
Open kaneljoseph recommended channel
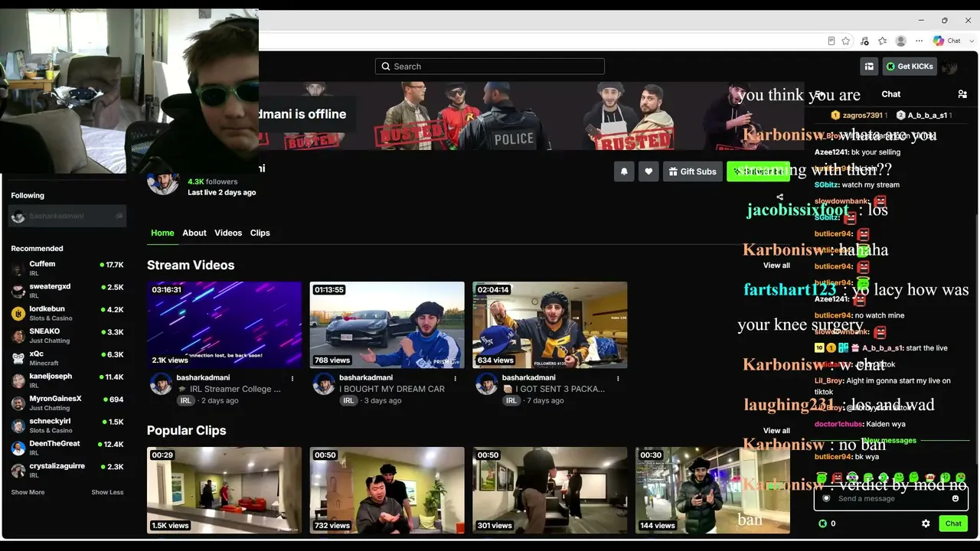click(67, 381)
